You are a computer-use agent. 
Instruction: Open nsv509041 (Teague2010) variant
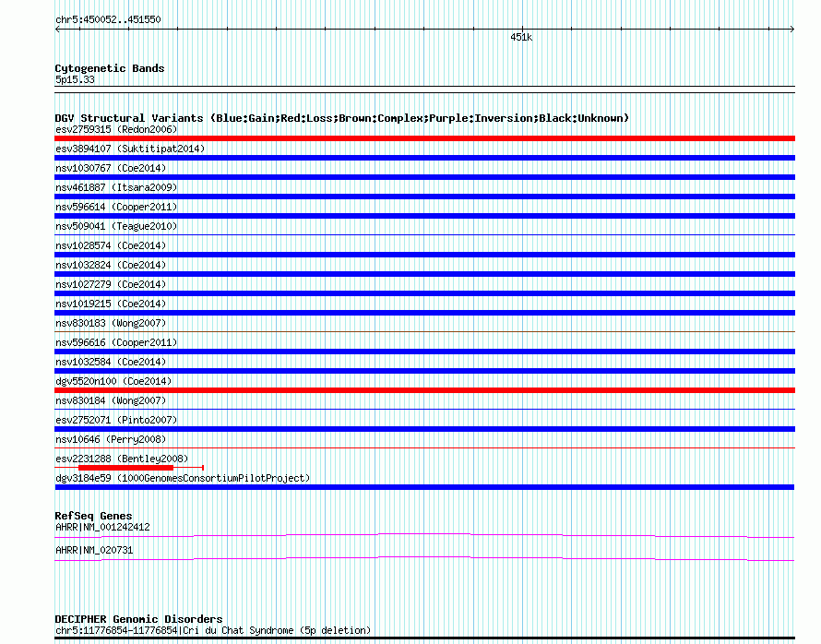[x=116, y=226]
